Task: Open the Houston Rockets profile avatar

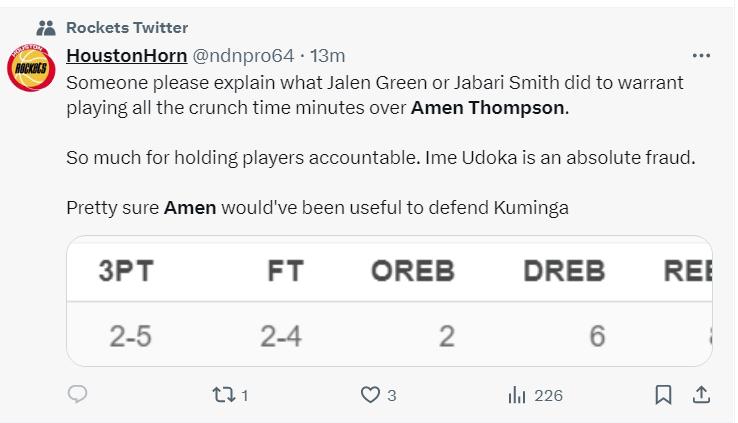Action: point(32,70)
